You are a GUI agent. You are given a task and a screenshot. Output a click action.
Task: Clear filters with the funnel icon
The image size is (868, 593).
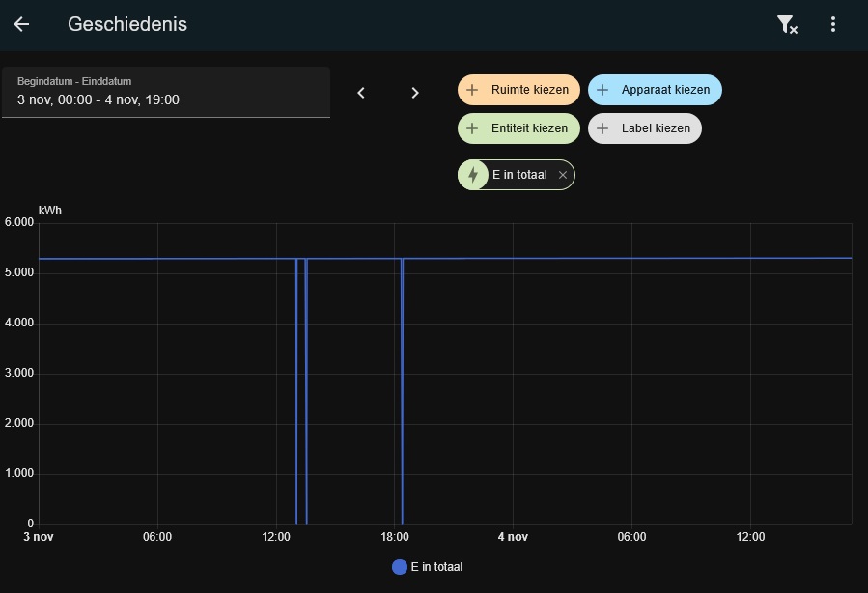[x=787, y=24]
